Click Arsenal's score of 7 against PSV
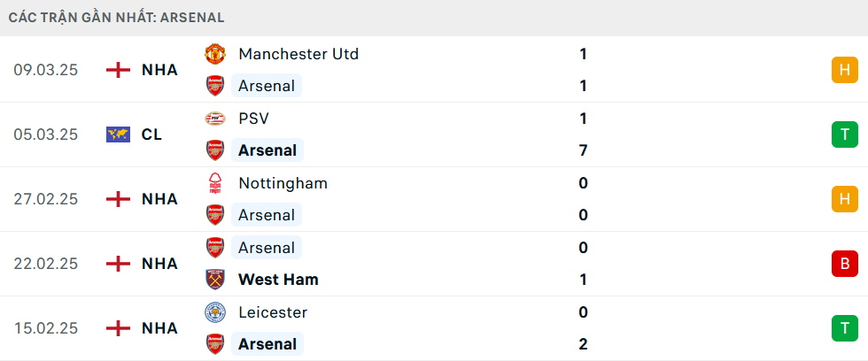The image size is (868, 361). point(584,150)
